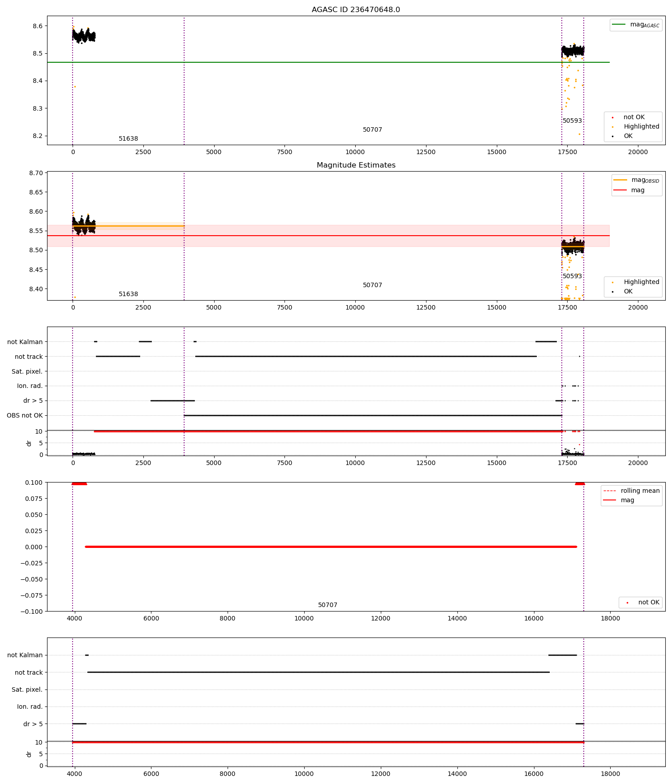Click the y-axis tick label 0.000

tap(34, 547)
